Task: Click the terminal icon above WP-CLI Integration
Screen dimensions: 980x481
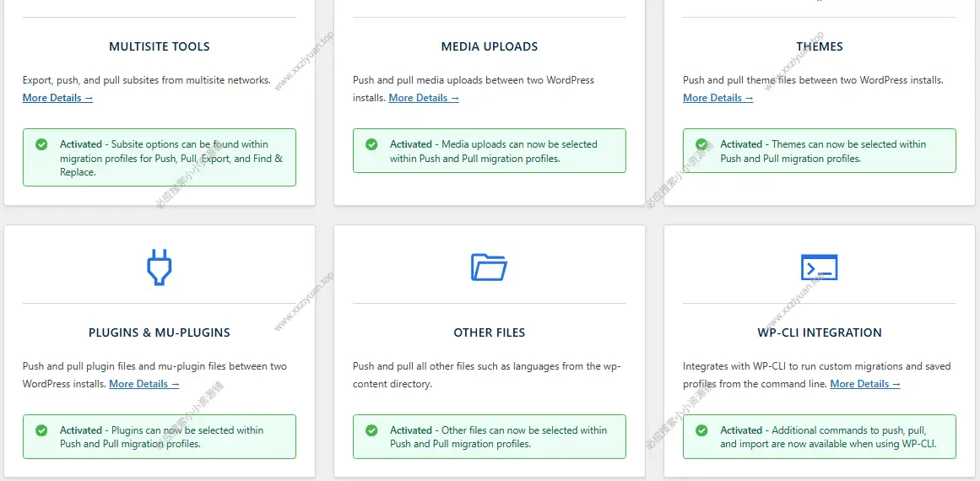Action: (x=819, y=268)
